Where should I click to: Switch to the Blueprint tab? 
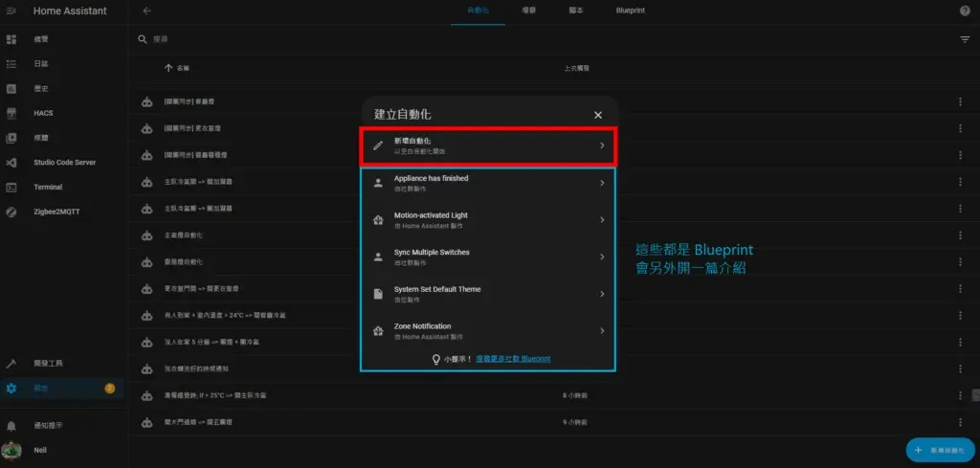(631, 11)
